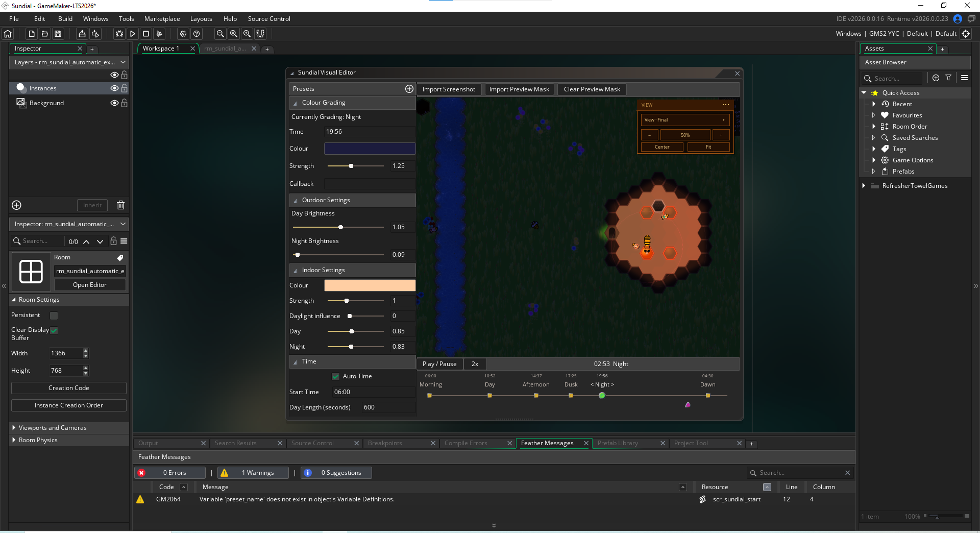Add a new preset with the plus icon

(409, 89)
